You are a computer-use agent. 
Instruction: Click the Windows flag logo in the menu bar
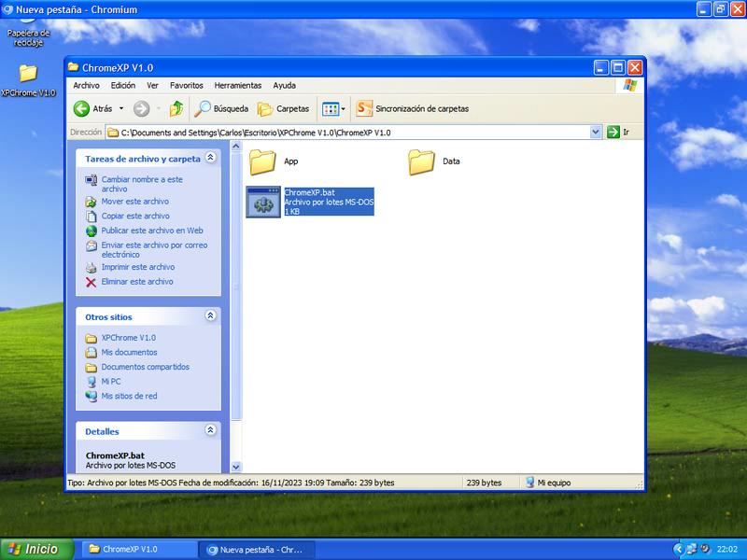coord(629,85)
